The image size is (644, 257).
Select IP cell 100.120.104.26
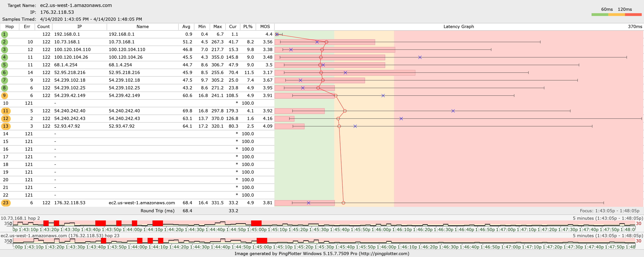pos(71,57)
